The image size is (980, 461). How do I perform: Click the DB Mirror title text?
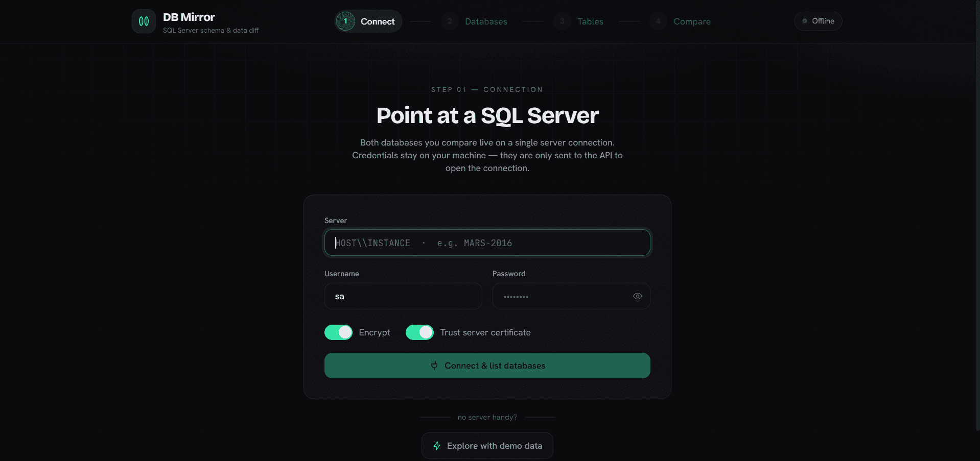point(189,17)
